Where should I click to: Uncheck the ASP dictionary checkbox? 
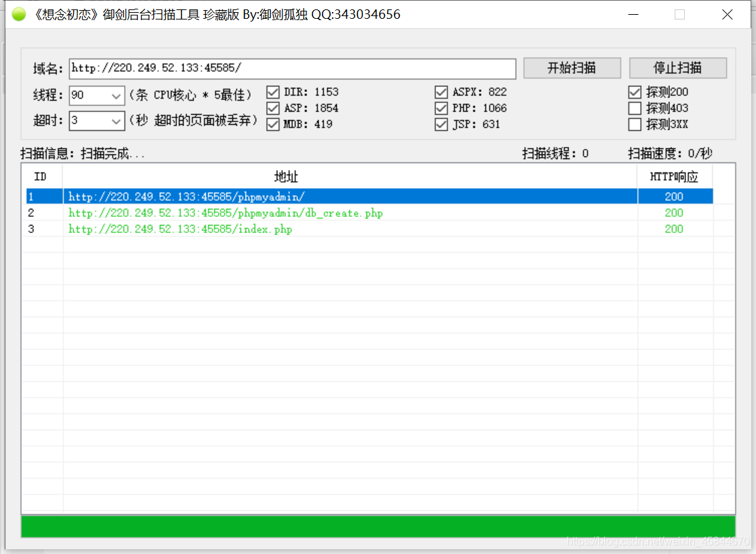click(273, 108)
